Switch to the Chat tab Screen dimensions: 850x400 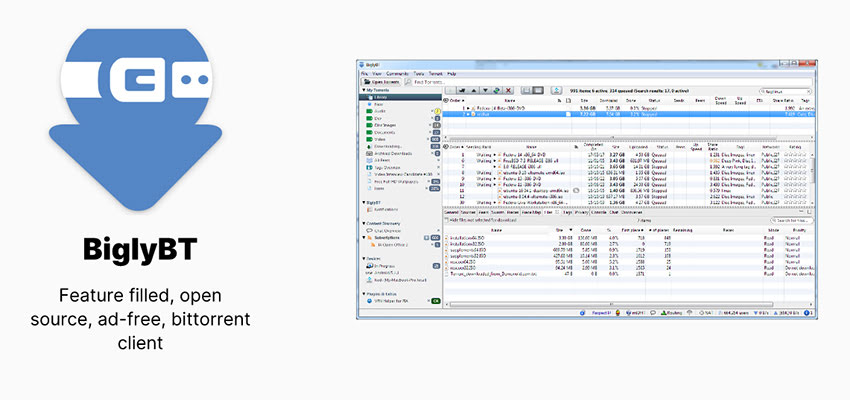614,212
